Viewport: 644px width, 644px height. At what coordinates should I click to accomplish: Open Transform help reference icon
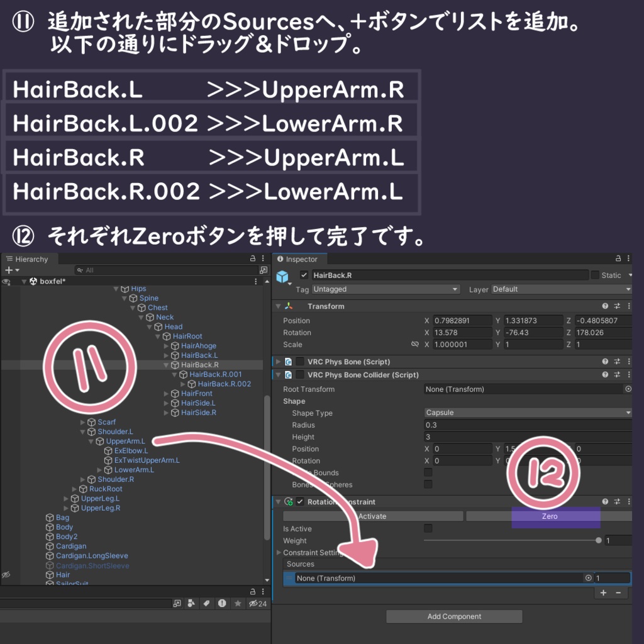605,306
